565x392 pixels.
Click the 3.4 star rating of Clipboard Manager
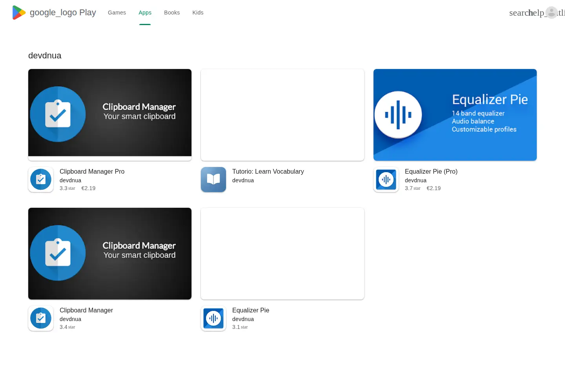[x=67, y=327]
